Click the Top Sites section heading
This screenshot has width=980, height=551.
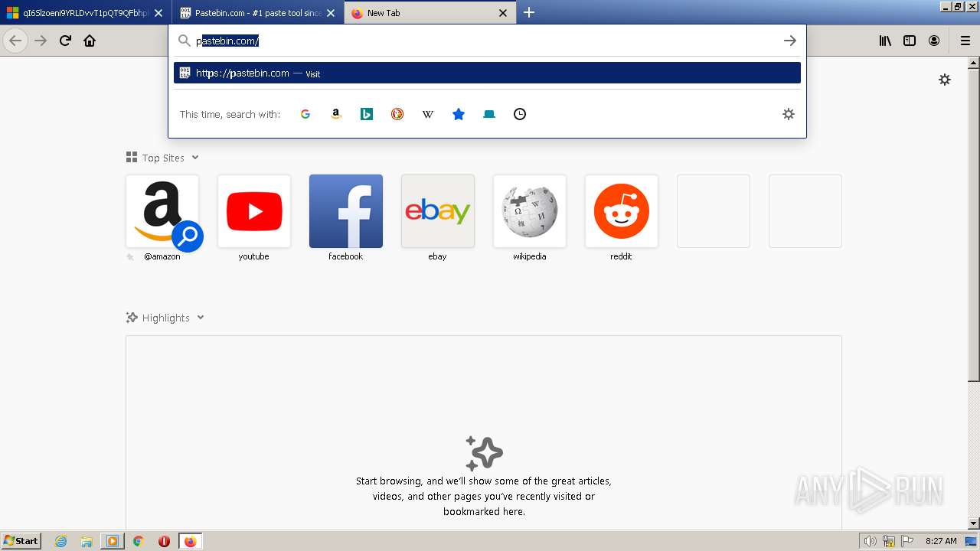pos(163,158)
